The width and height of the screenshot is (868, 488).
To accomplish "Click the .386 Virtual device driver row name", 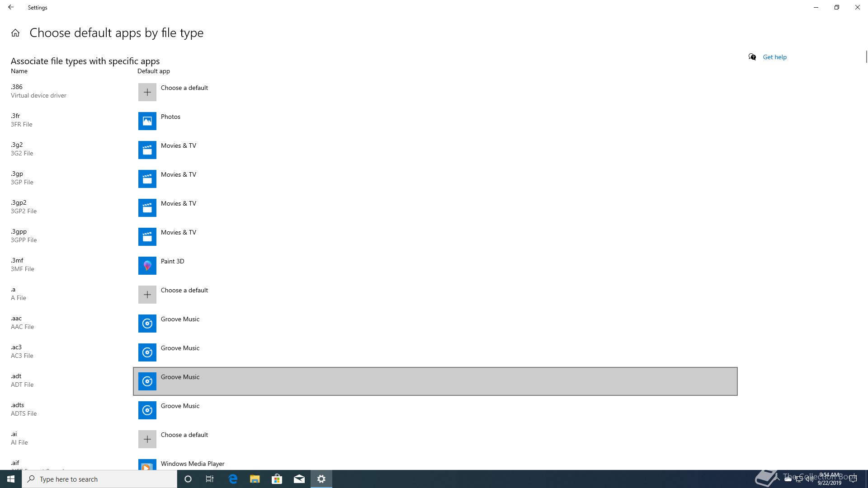I will click(38, 91).
